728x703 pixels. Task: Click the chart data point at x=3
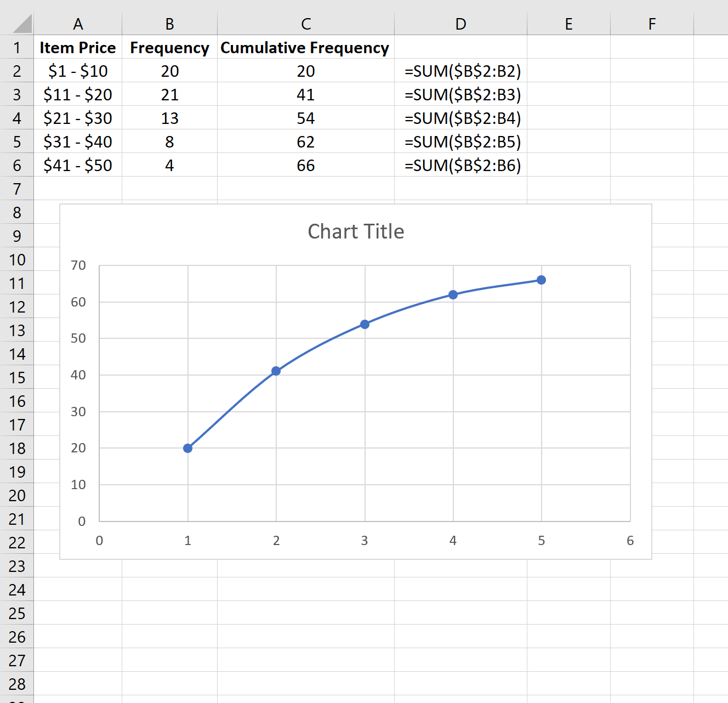tap(365, 324)
